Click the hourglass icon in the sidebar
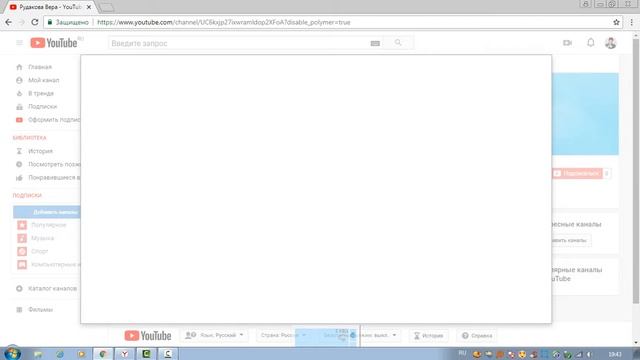This screenshot has height=360, width=640. click(x=19, y=151)
